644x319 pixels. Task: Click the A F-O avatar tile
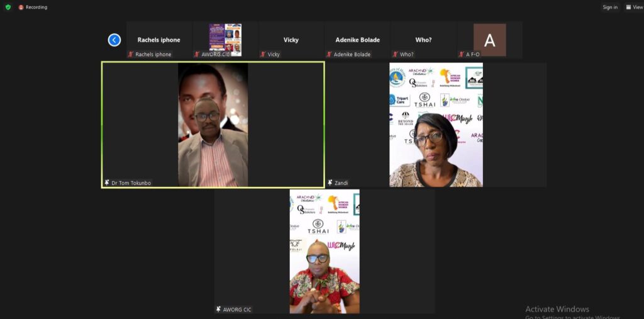(x=489, y=40)
